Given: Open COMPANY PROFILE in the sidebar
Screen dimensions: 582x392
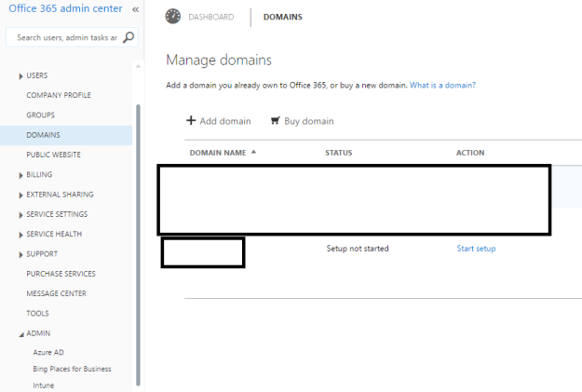Looking at the screenshot, I should pos(59,95).
